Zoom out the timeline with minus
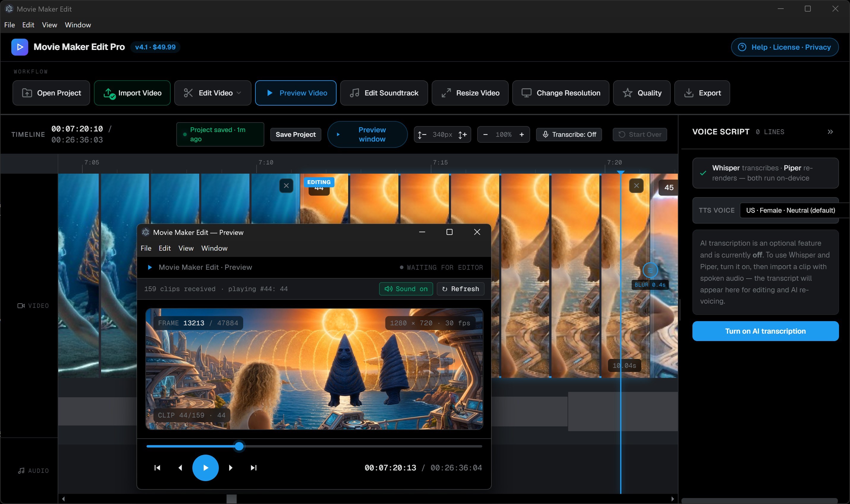Viewport: 850px width, 504px height. point(485,134)
